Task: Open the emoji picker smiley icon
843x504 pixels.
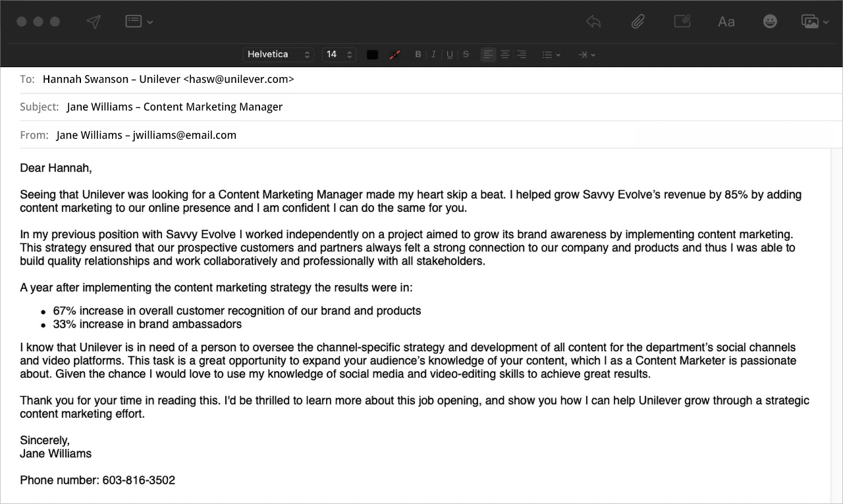Action: tap(770, 22)
